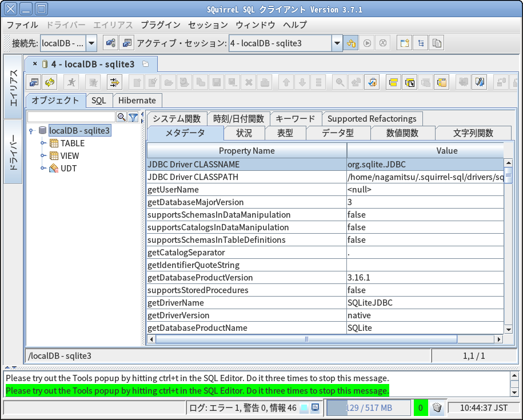The width and height of the screenshot is (523, 420).
Task: Open the 接続先 alias dropdown arrow
Action: pyautogui.click(x=91, y=43)
